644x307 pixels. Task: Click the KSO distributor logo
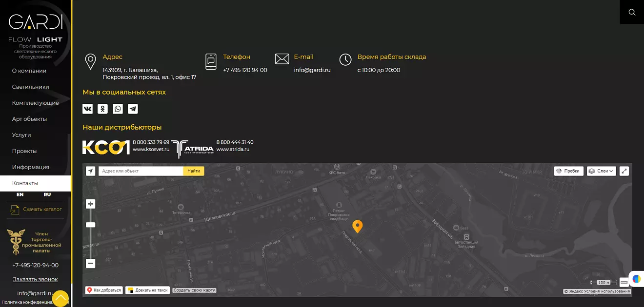coord(106,147)
